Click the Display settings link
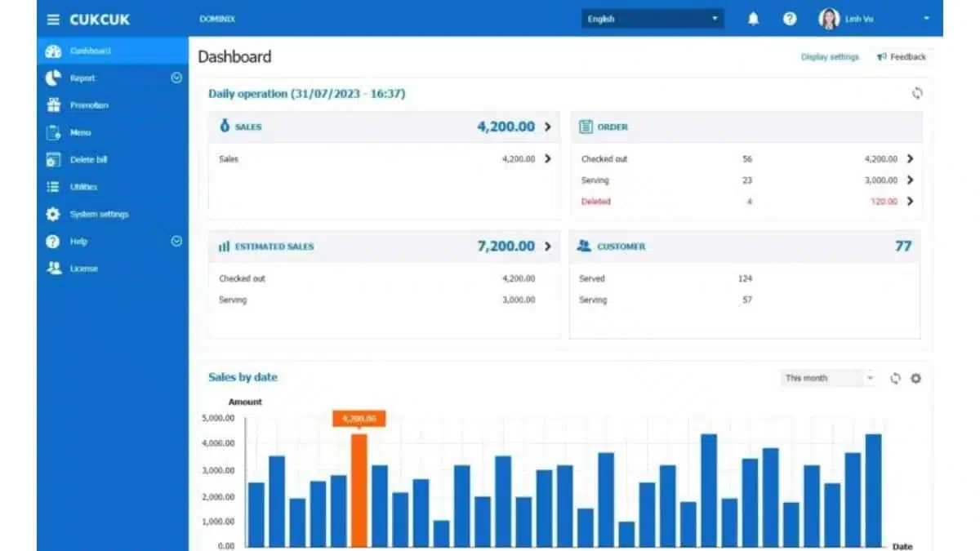This screenshot has height=551, width=980. [x=830, y=57]
